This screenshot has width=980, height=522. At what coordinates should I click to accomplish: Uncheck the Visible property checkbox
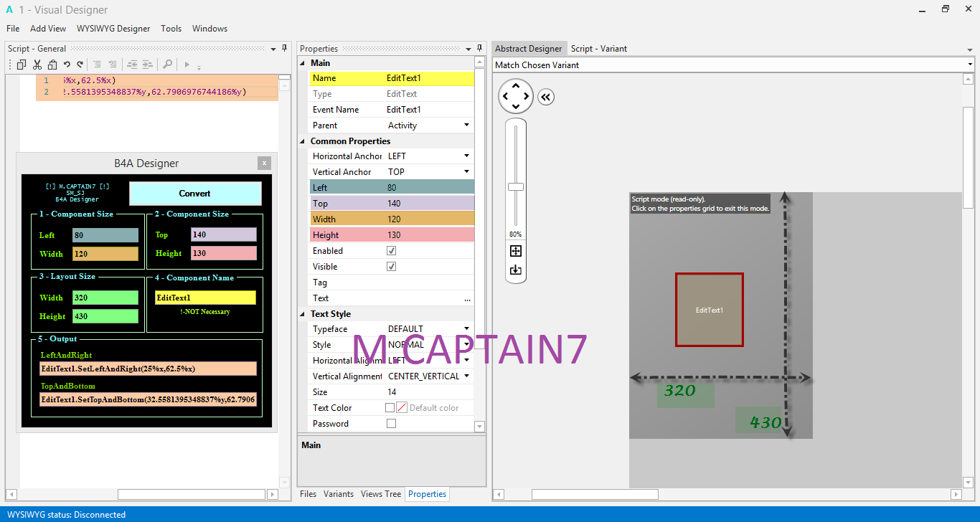point(391,267)
